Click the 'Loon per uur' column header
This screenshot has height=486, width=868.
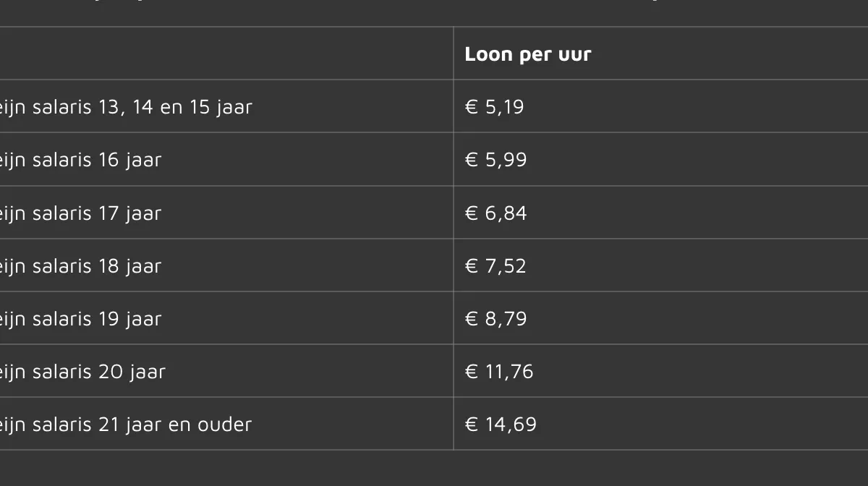coord(527,54)
